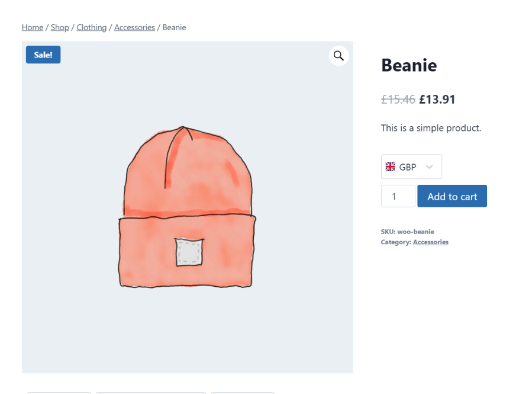Open the Shop breadcrumb link
The width and height of the screenshot is (532, 394).
click(x=60, y=27)
